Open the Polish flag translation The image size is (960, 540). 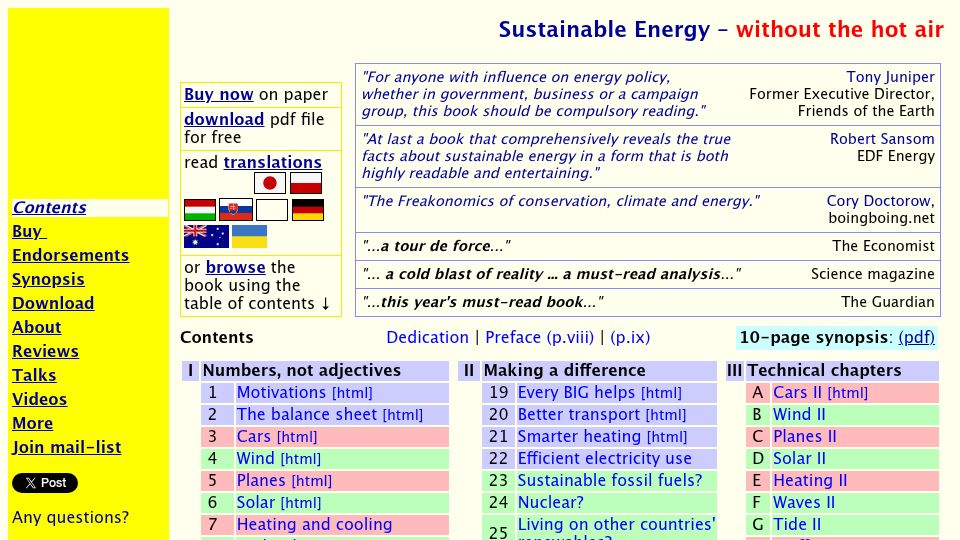306,183
